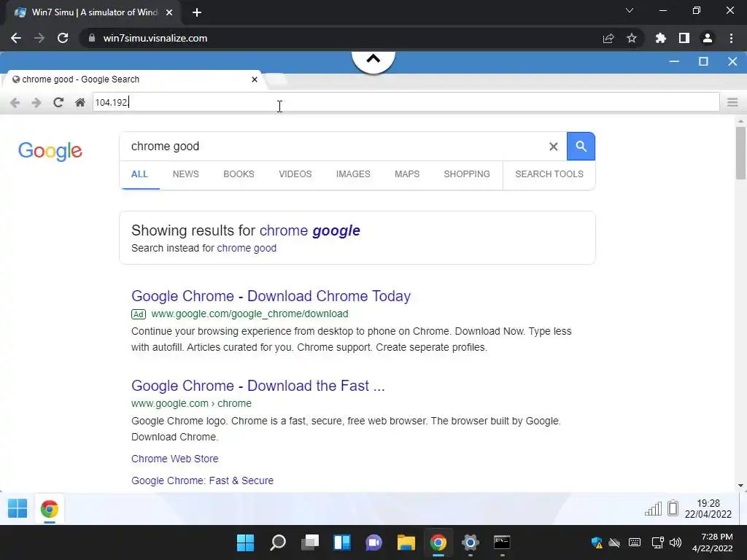Expand the tab search chevron in title bar
The width and height of the screenshot is (747, 560).
click(x=630, y=10)
